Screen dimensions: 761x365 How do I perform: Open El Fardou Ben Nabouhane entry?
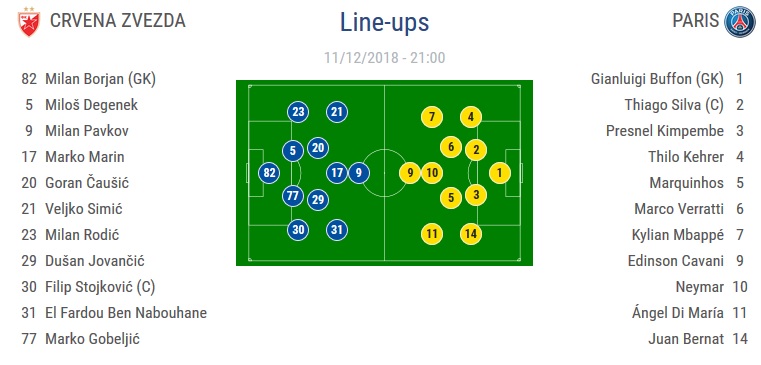(x=114, y=313)
